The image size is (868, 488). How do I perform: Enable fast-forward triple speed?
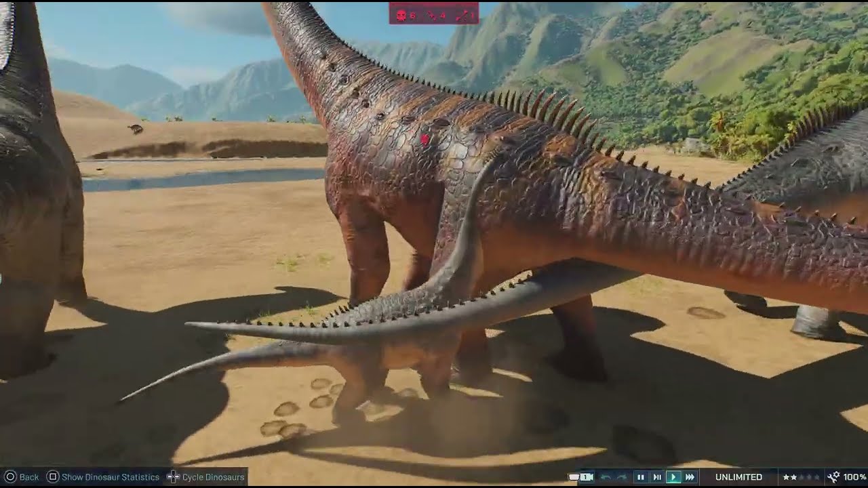click(690, 477)
